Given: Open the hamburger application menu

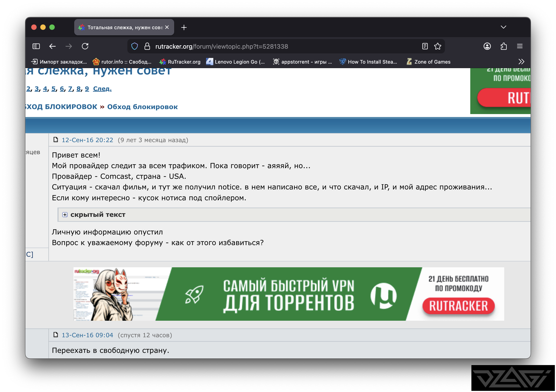Looking at the screenshot, I should [520, 46].
